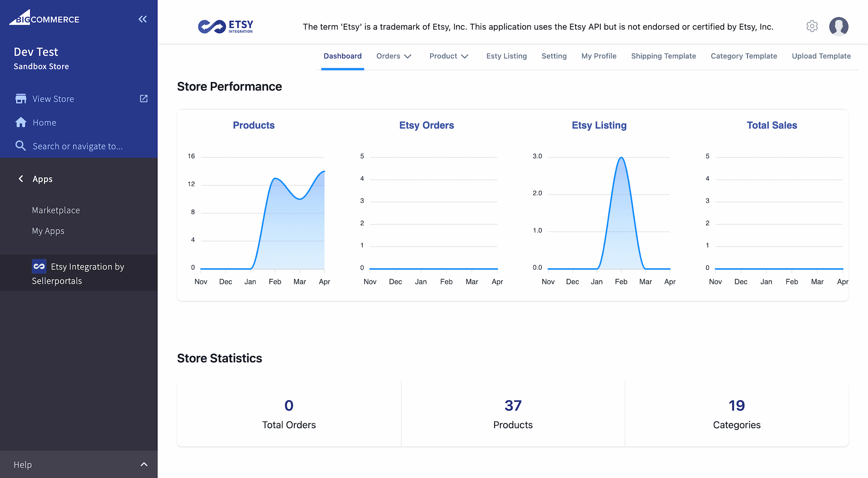Expand the Product dropdown menu

point(449,56)
